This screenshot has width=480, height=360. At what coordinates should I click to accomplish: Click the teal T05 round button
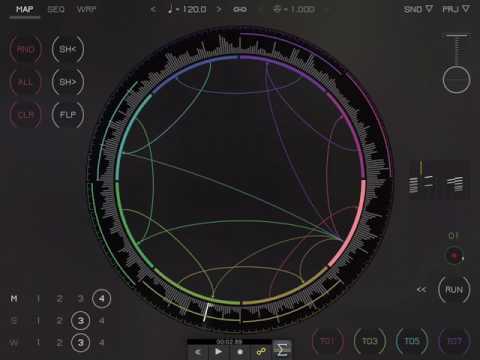click(412, 341)
